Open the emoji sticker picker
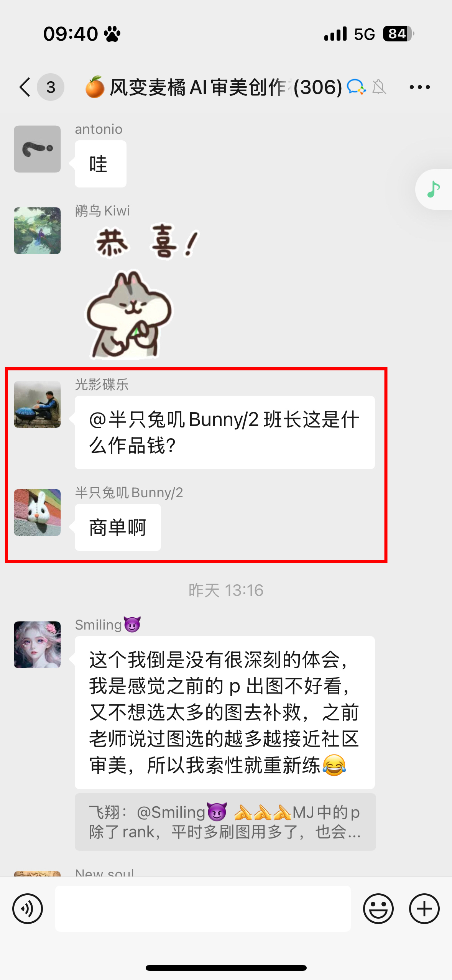This screenshot has height=980, width=452. point(378,908)
